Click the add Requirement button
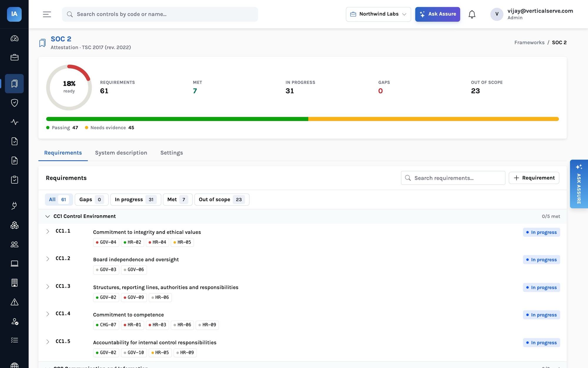588x368 pixels. click(534, 178)
